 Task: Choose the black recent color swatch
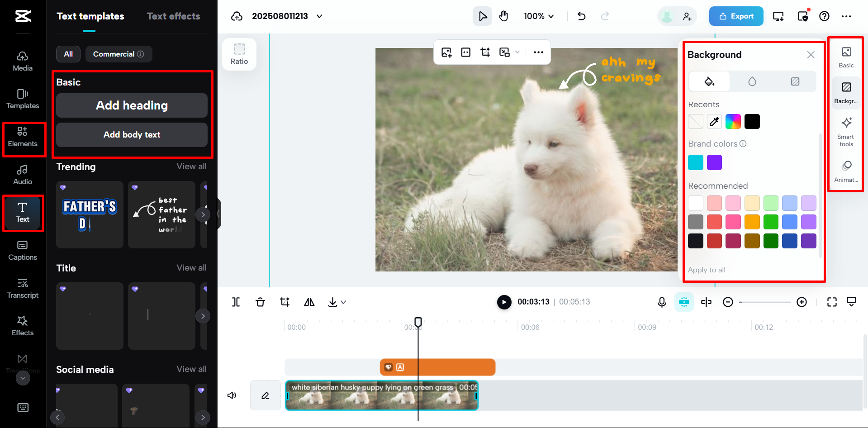pyautogui.click(x=752, y=121)
